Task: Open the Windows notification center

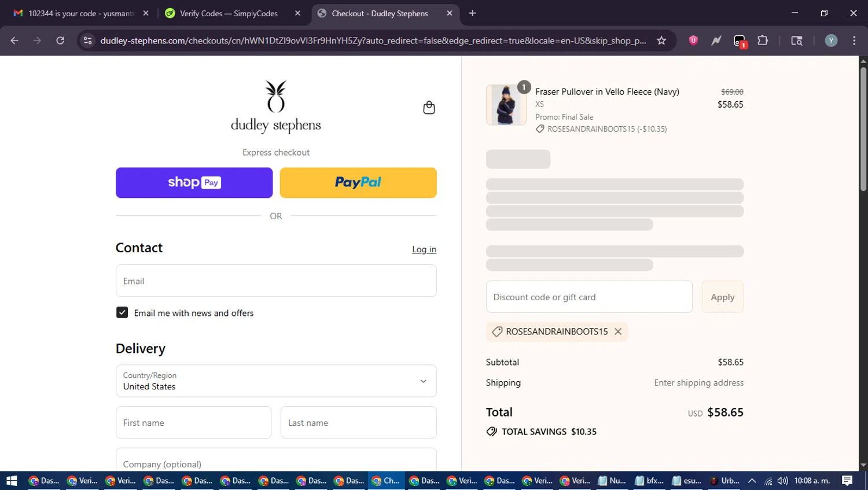Action: [847, 481]
